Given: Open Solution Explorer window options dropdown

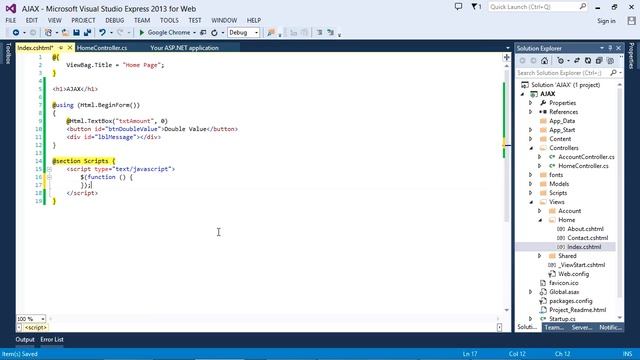Looking at the screenshot, I should point(602,48).
